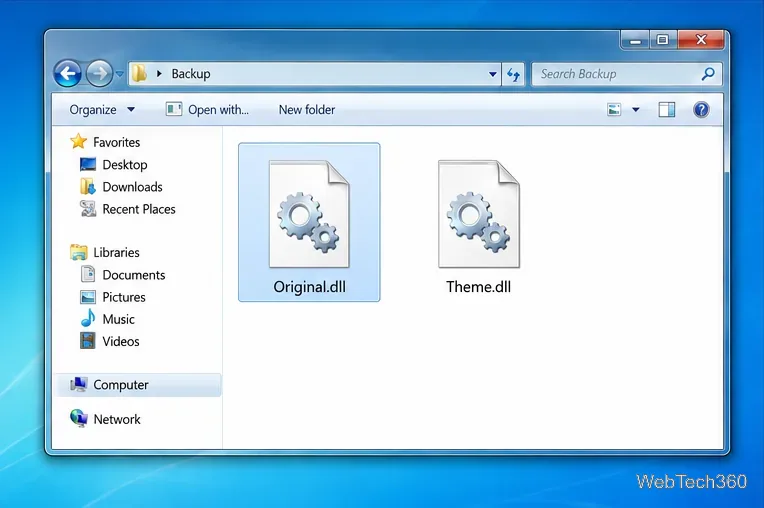Select Computer in navigation pane
This screenshot has height=508, width=764.
(x=138, y=385)
